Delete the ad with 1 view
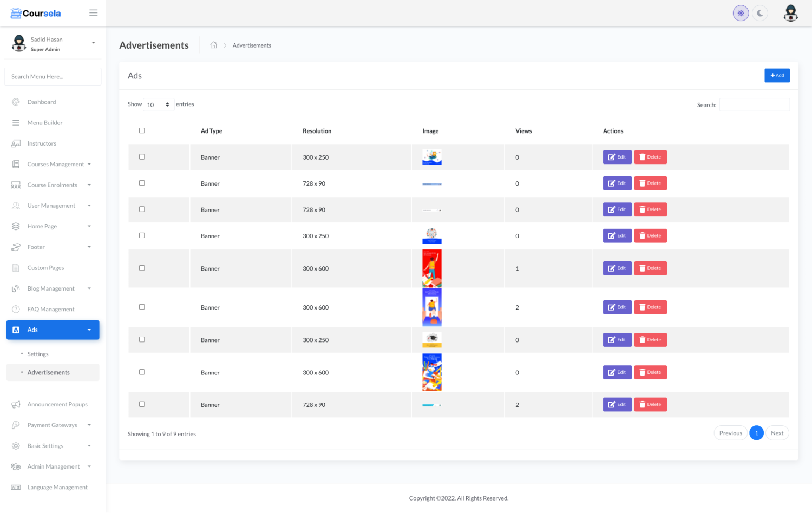The image size is (812, 513). point(650,268)
